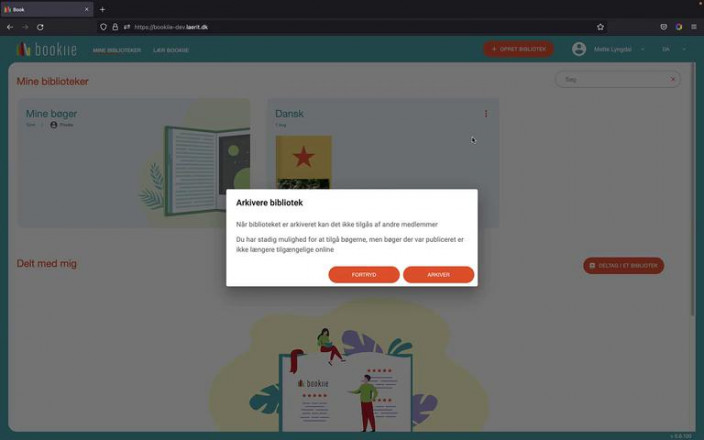Clear the search field with the X icon
Image resolution: width=704 pixels, height=440 pixels.
(x=672, y=79)
